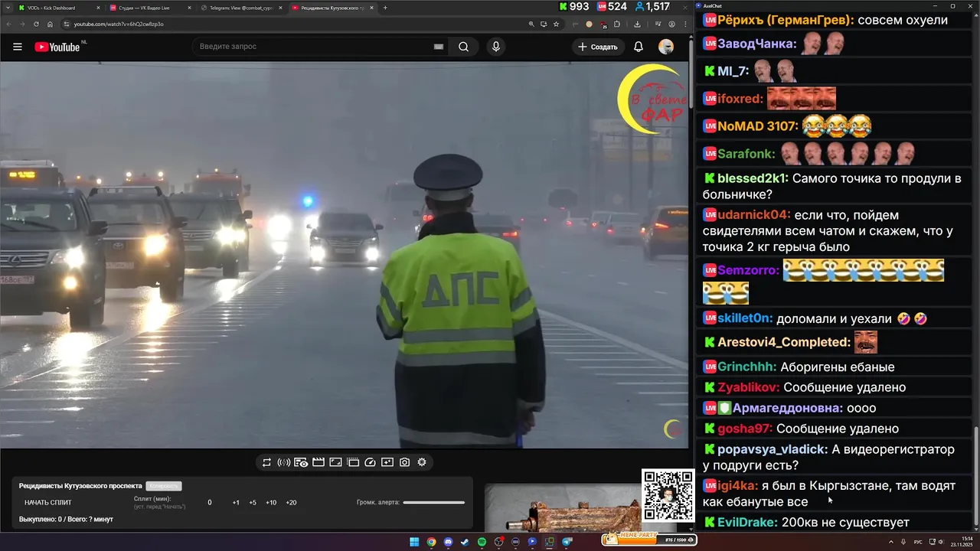
Task: Click the picture-in-picture icon in player toolbar
Action: (x=335, y=462)
